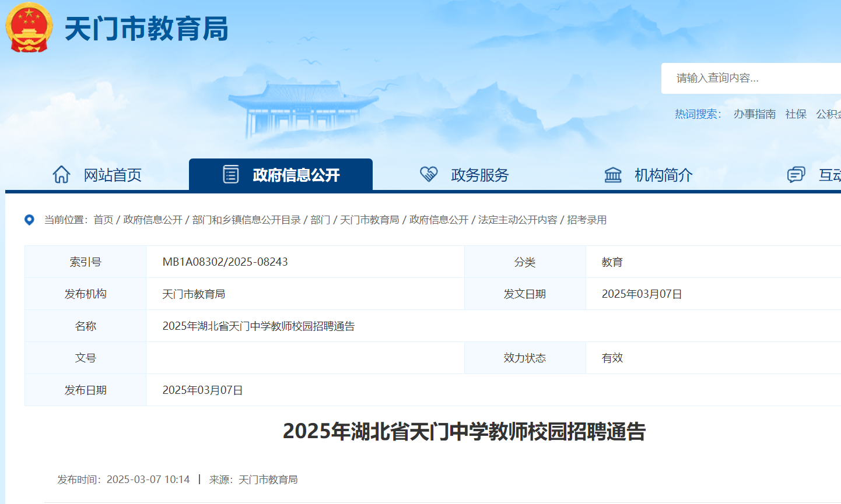Viewport: 841px width, 504px height.
Task: Click the first 政府信息公开 breadcrumb link
Action: [153, 220]
